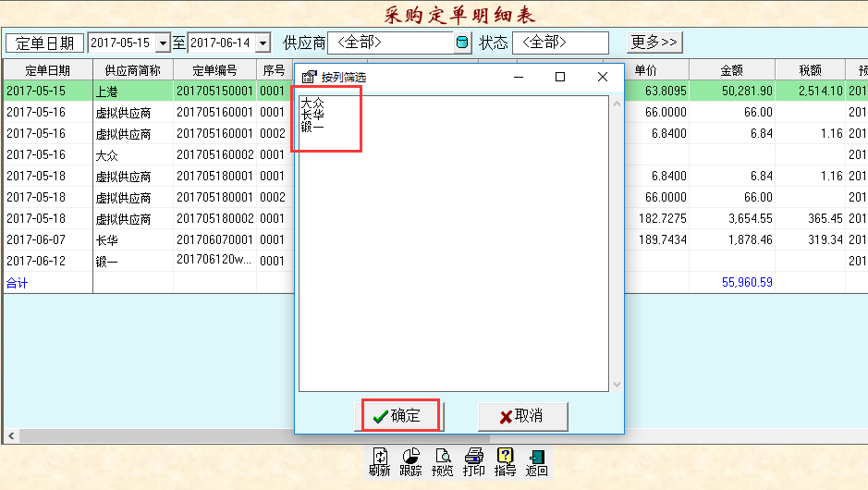Image resolution: width=868 pixels, height=490 pixels.
Task: Close the 按列筛选 dialog
Action: tap(603, 77)
